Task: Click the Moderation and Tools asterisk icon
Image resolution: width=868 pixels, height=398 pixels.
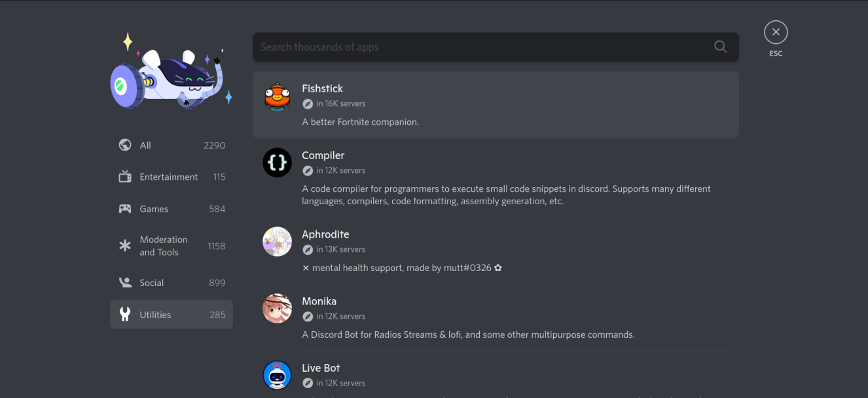Action: pos(125,245)
